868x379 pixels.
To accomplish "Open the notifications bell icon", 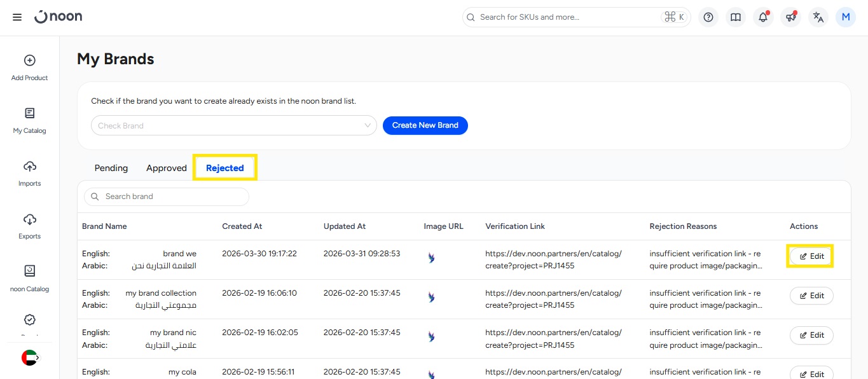I will pyautogui.click(x=763, y=17).
